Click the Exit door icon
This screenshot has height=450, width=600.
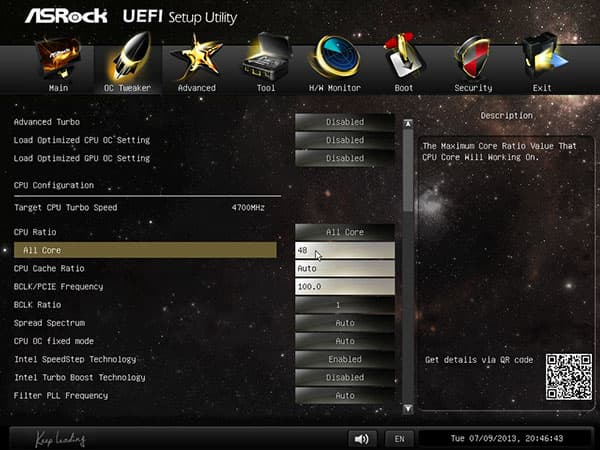pyautogui.click(x=543, y=57)
